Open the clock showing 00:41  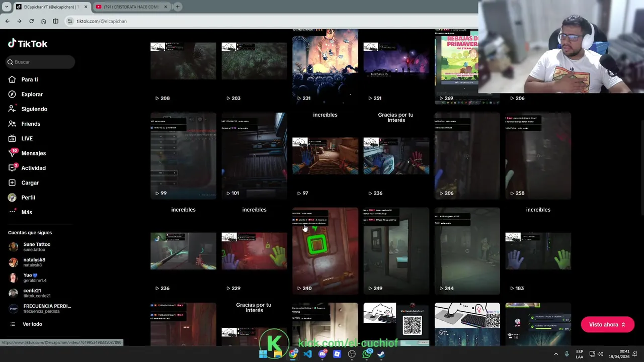pyautogui.click(x=620, y=354)
